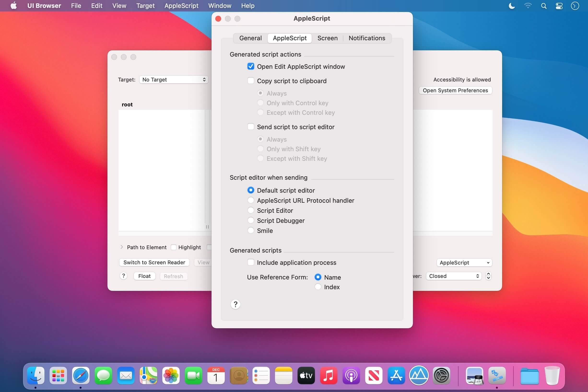Viewport: 588px width, 392px height.
Task: Click Do Not Disturb moon icon
Action: point(512,6)
